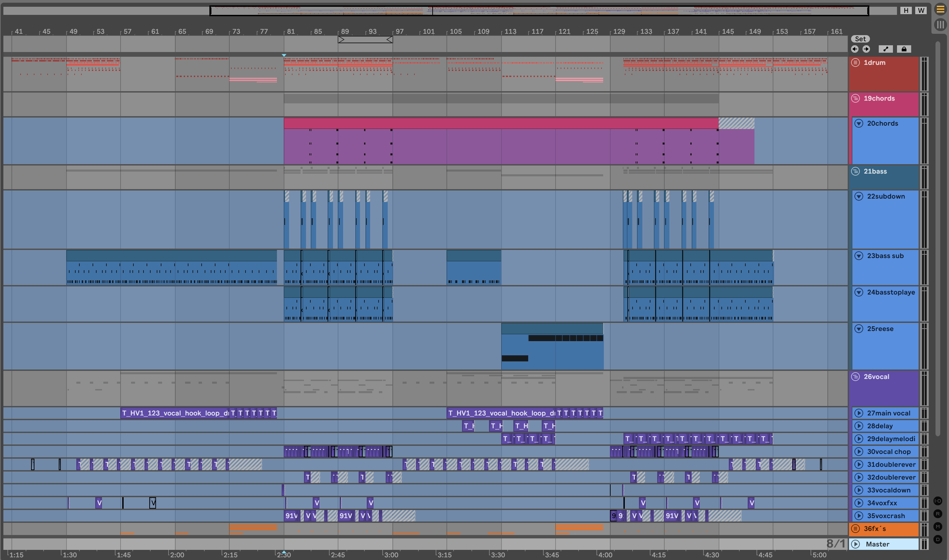This screenshot has height=560, width=949.
Task: Toggle the Mixer (M) section visibility
Action: [x=938, y=527]
